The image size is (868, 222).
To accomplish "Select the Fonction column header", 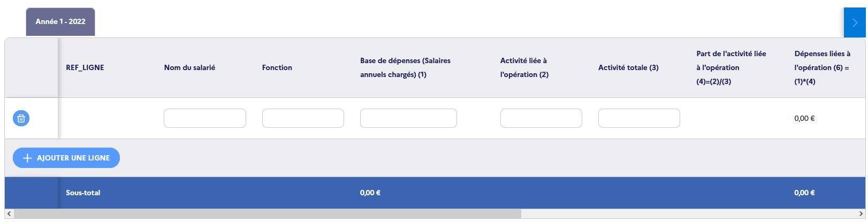I will [277, 67].
